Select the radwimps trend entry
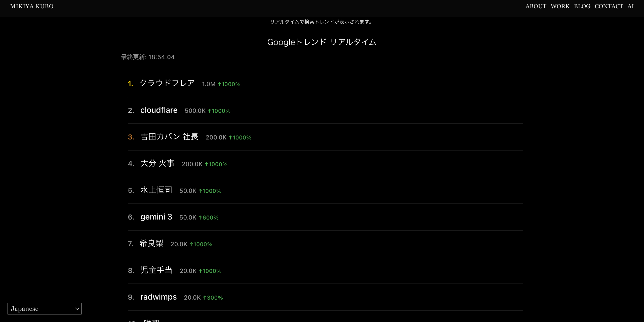 (158, 297)
